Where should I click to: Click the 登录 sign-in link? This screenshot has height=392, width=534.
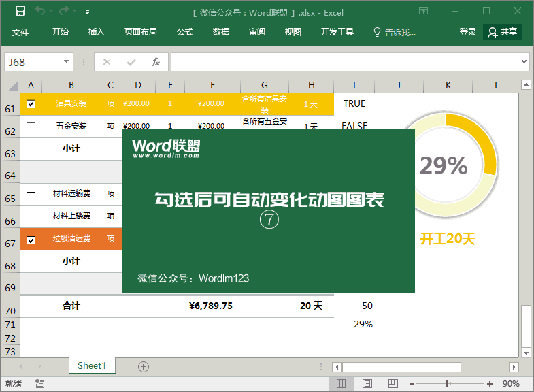pyautogui.click(x=468, y=32)
